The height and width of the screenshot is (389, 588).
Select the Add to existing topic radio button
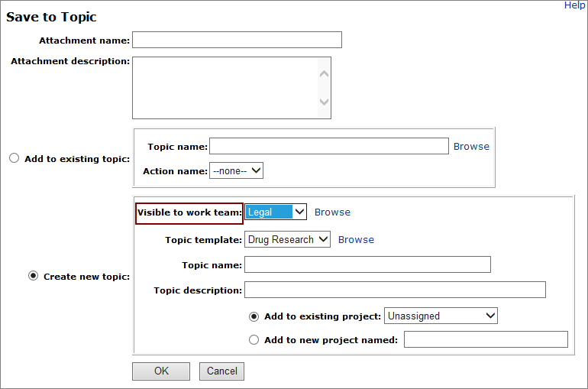[x=15, y=158]
